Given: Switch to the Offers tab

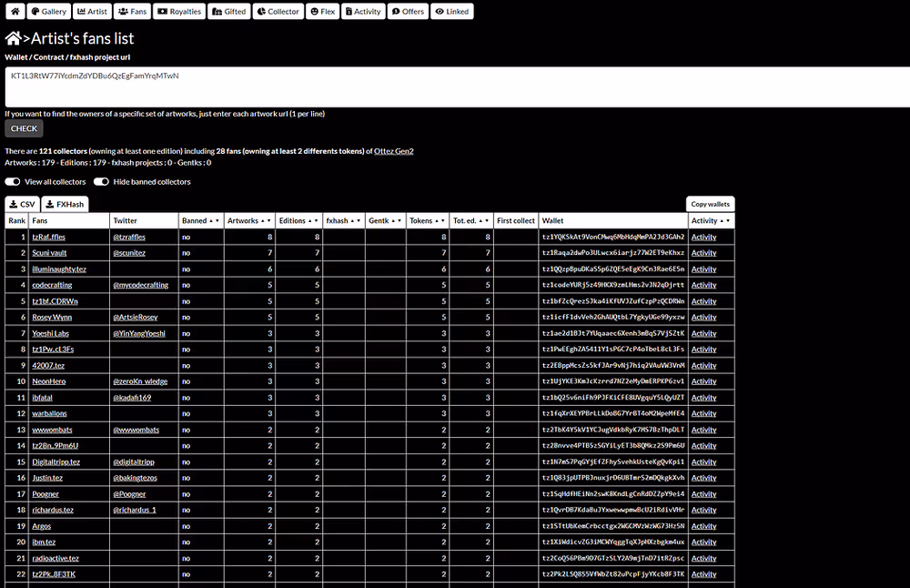Looking at the screenshot, I should 408,12.
